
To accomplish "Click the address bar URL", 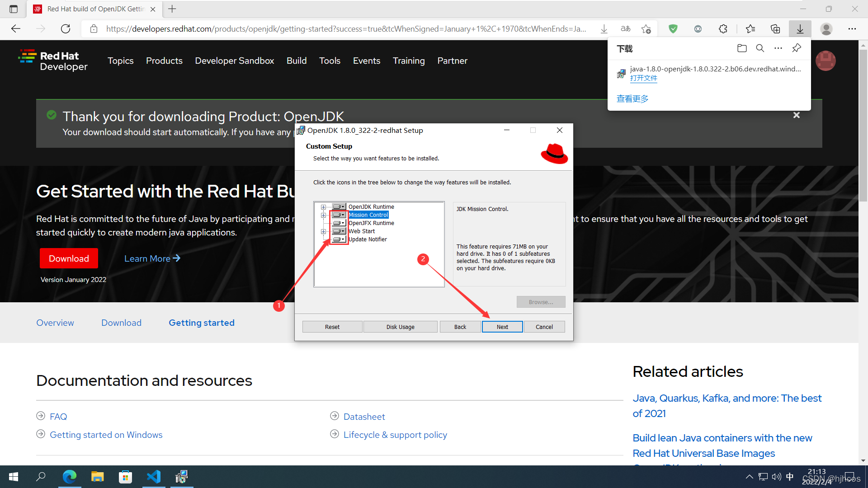I will (x=346, y=29).
